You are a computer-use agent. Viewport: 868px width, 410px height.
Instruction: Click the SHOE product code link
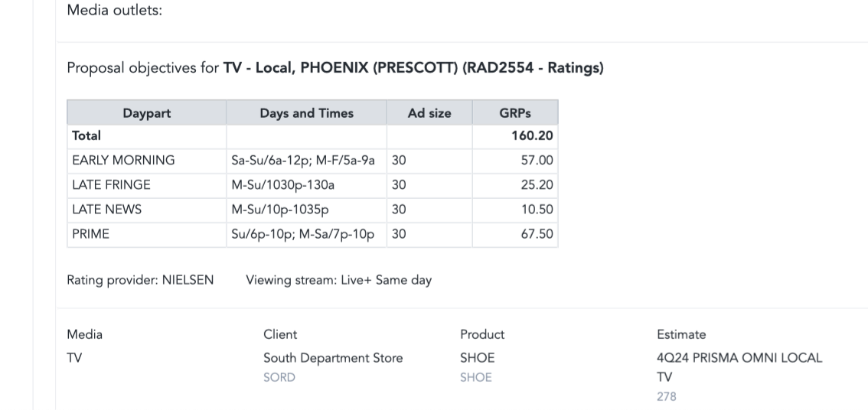tap(476, 377)
